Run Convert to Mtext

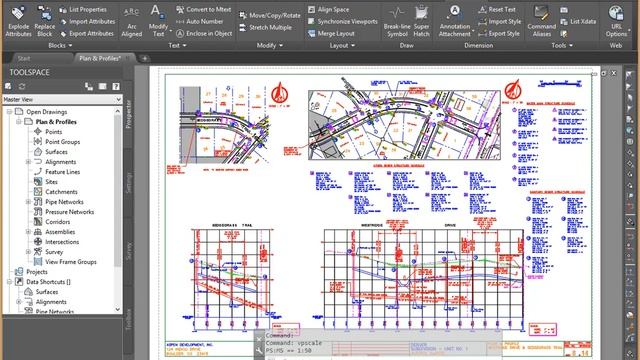click(204, 9)
